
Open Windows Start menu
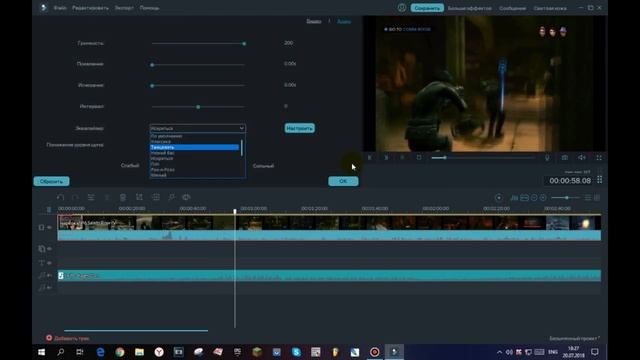coord(42,352)
